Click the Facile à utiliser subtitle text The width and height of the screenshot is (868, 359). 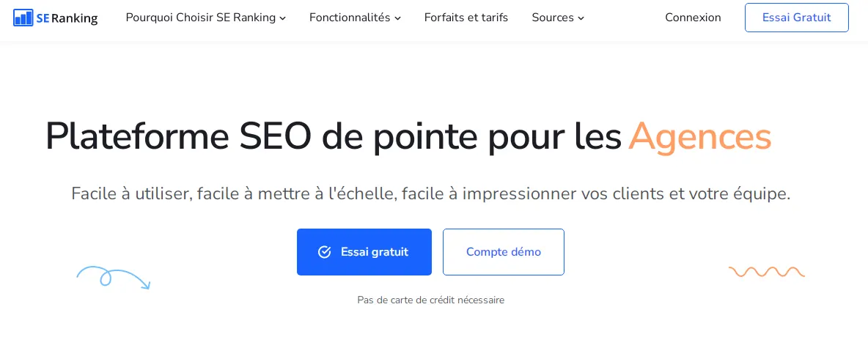[x=430, y=194]
